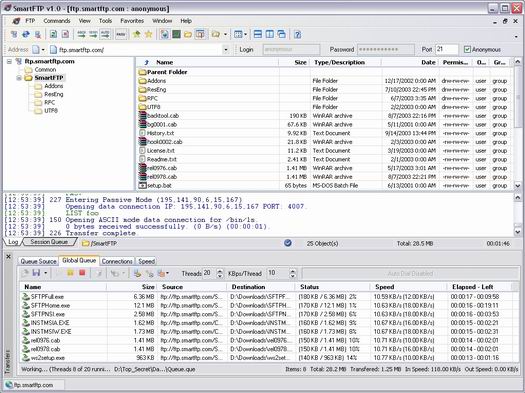Click the list view grid icon
Image resolution: width=525 pixels, height=393 pixels.
tap(238, 34)
